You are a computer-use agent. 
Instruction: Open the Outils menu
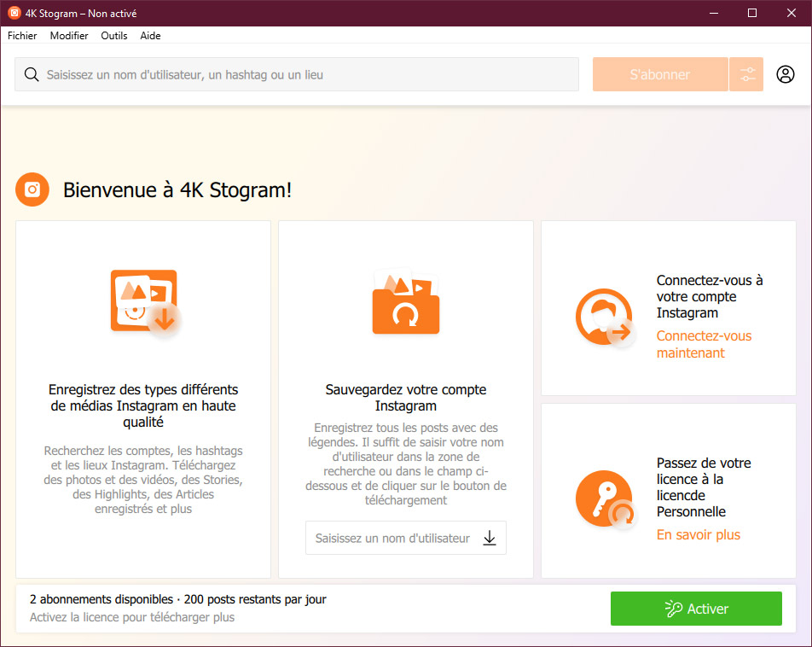114,36
